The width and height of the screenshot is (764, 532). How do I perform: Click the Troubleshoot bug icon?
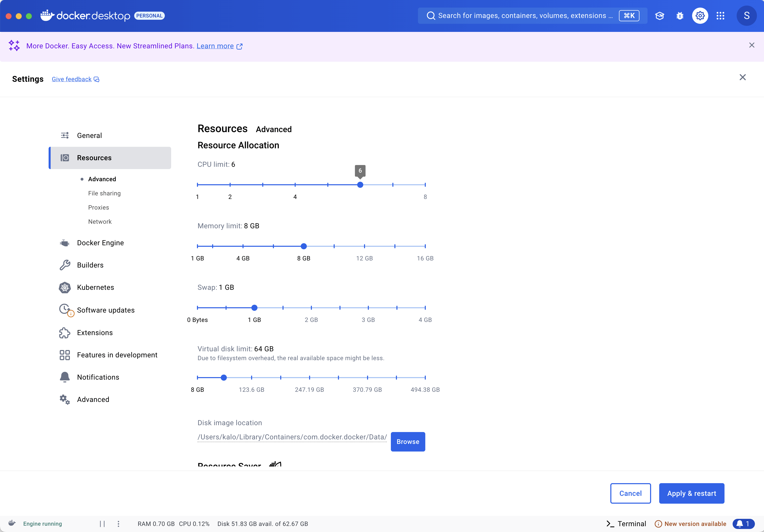[679, 16]
